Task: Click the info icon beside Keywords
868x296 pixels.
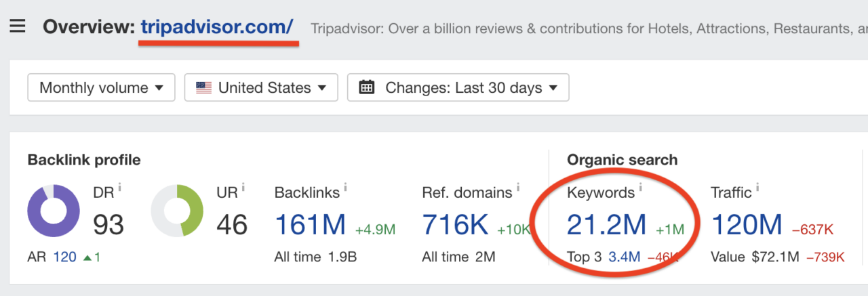Action: (x=639, y=186)
